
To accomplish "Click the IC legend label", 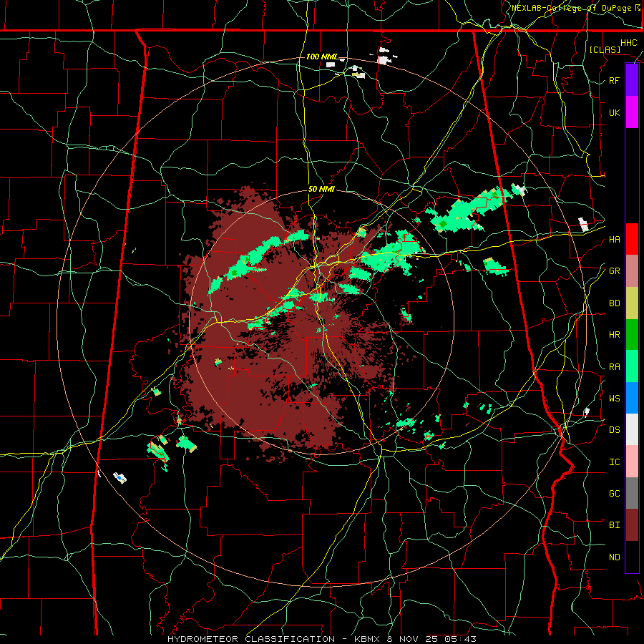I will pos(614,462).
